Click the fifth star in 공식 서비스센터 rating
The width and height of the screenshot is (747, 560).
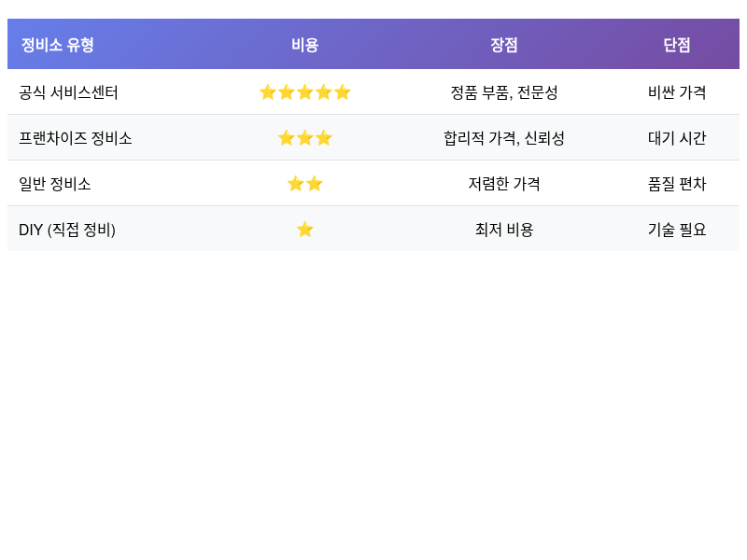click(x=343, y=92)
